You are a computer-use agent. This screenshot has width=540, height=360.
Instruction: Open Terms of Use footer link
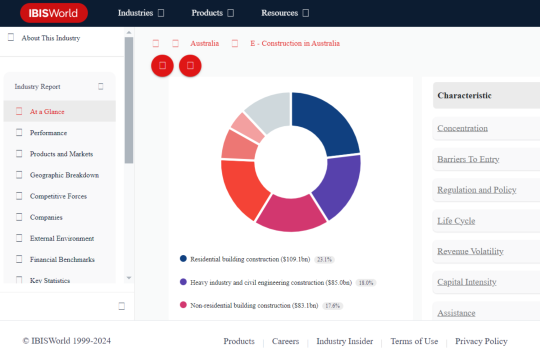pyautogui.click(x=414, y=341)
